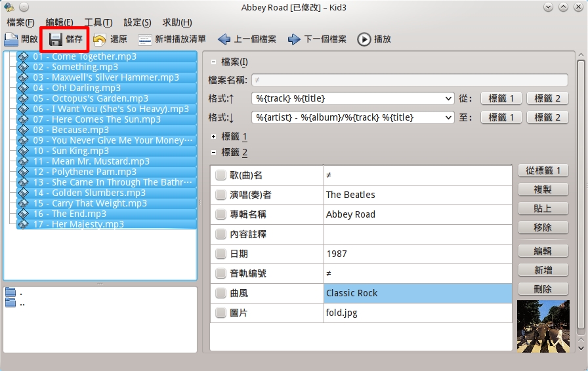Click the current directory '.' folder icon
This screenshot has height=371, width=588.
click(10, 292)
